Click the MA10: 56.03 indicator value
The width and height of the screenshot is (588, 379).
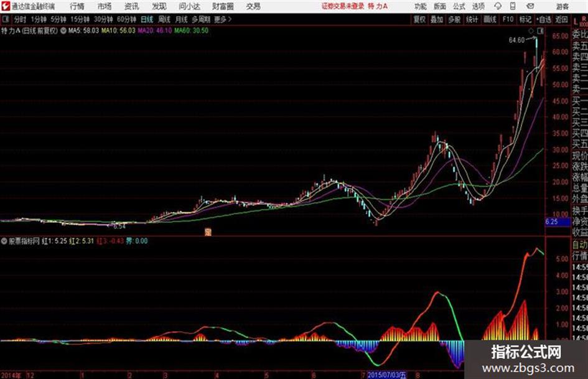[x=118, y=30]
